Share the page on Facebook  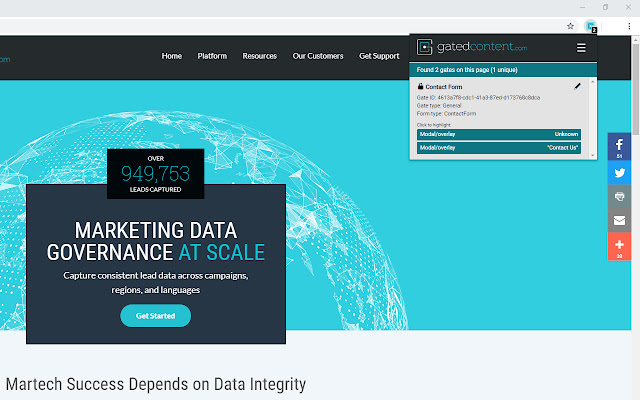click(x=619, y=147)
